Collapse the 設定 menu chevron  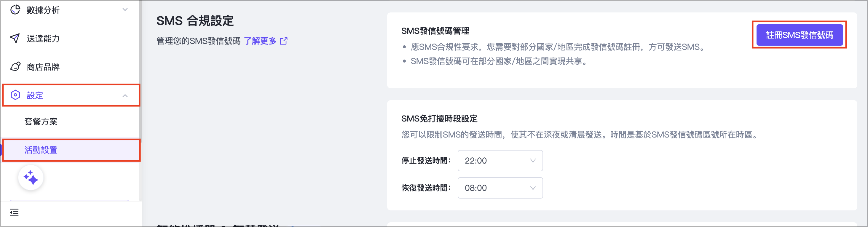(x=125, y=96)
